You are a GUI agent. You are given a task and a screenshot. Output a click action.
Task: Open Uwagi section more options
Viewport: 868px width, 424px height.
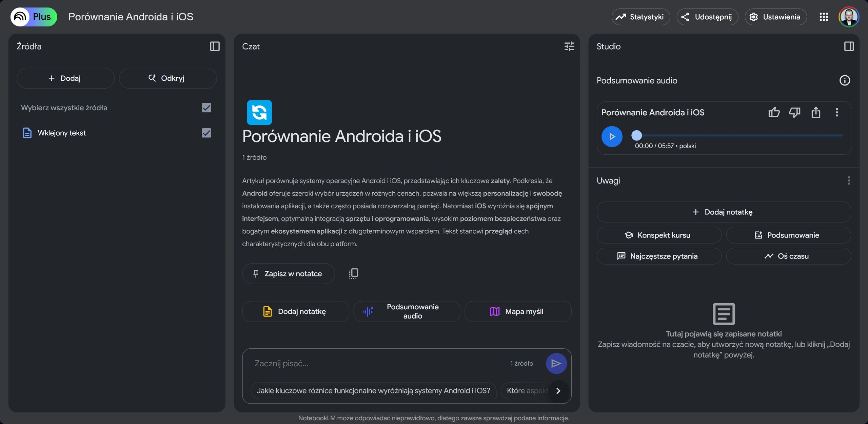(849, 181)
